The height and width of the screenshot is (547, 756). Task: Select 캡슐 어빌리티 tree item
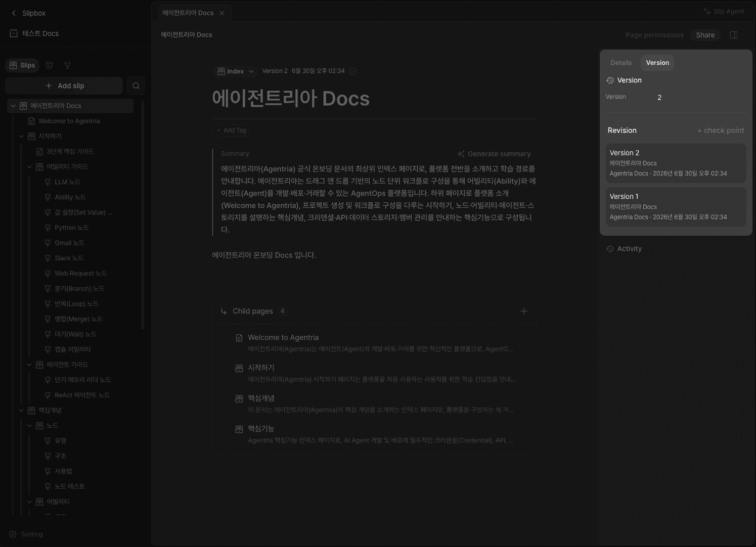click(72, 349)
